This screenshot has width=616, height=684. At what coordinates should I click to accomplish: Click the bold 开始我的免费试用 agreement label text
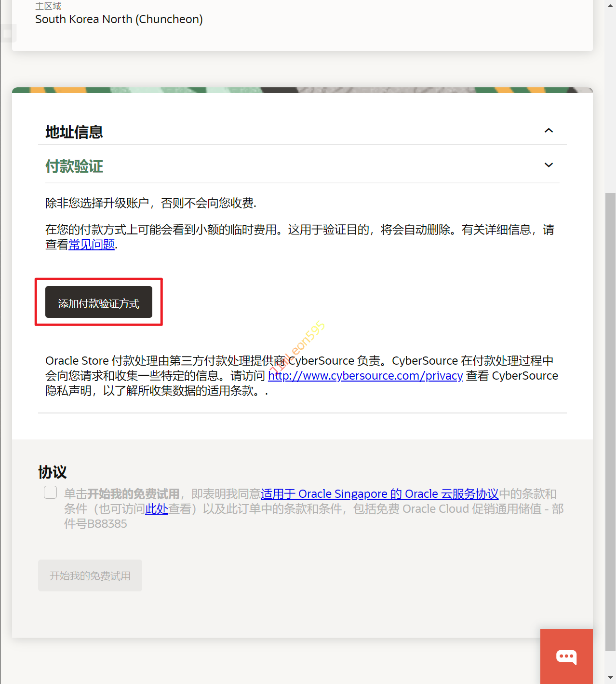133,494
